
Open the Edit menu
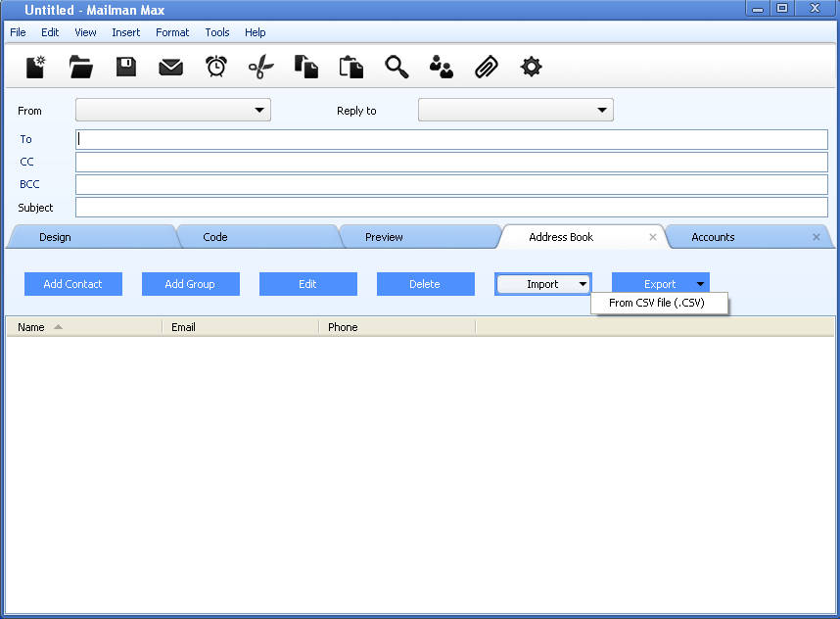pyautogui.click(x=50, y=32)
